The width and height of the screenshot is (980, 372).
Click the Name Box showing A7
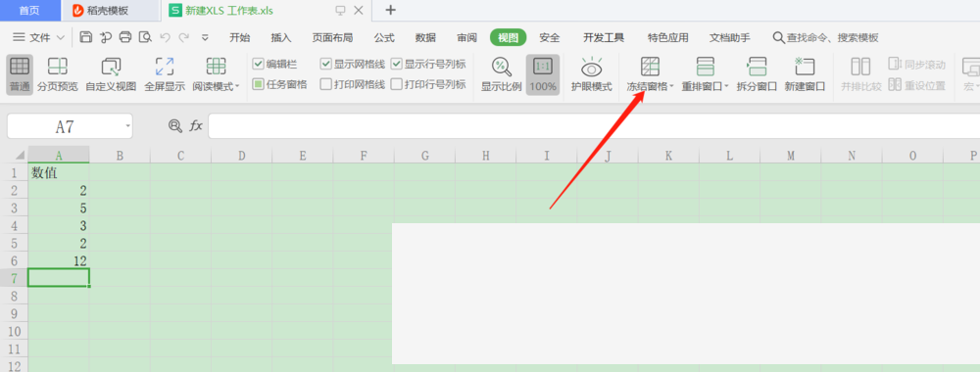click(x=65, y=126)
